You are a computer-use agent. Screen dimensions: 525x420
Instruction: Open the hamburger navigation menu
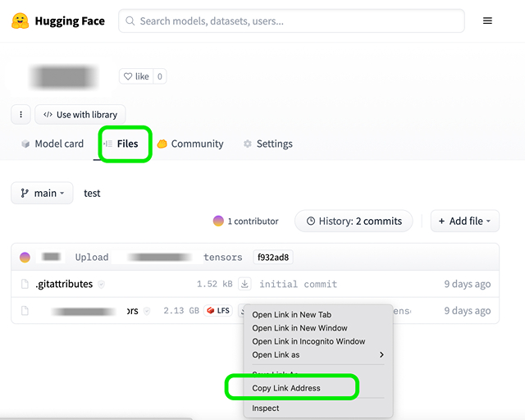(487, 21)
